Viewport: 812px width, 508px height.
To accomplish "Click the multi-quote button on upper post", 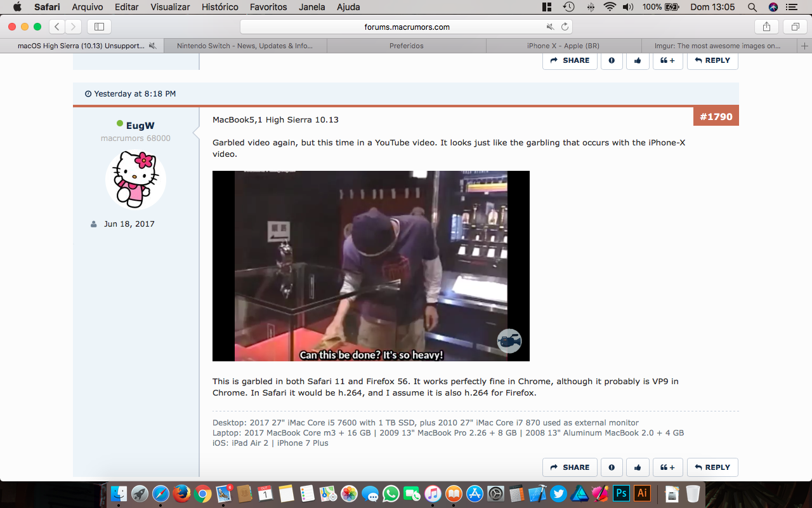I will point(667,60).
